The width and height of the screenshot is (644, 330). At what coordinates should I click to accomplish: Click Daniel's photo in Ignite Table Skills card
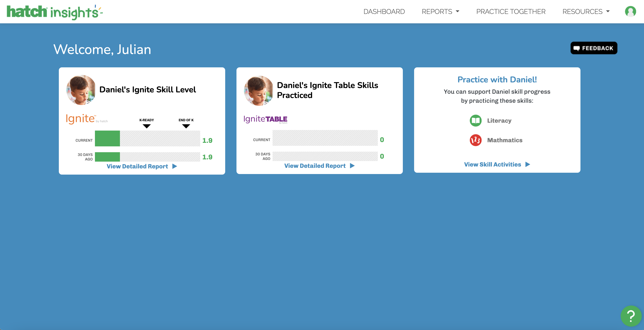[258, 90]
